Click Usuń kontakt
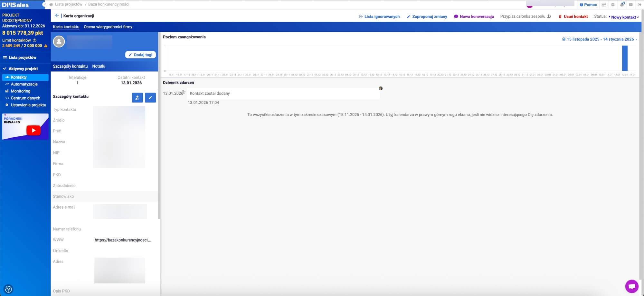This screenshot has height=296, width=644. pyautogui.click(x=573, y=16)
